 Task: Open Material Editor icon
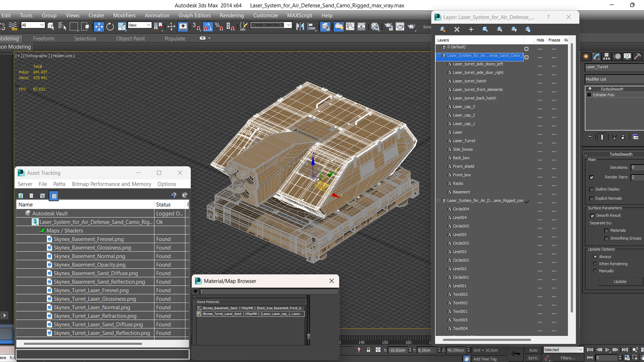(375, 26)
